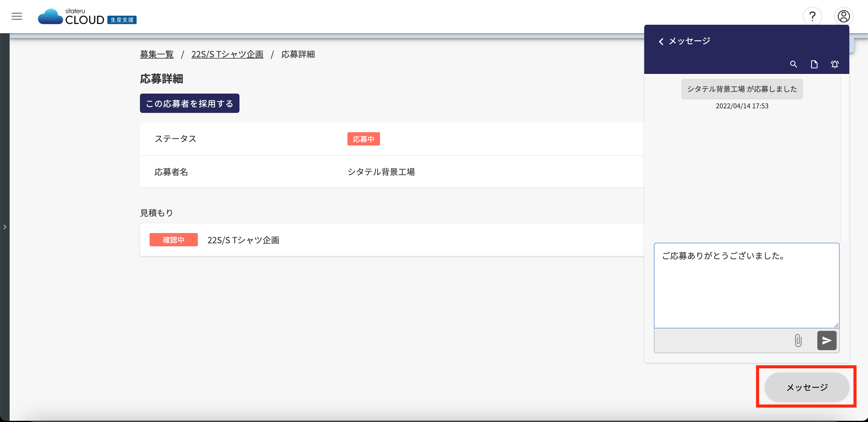Click the シタテル背景工場 applicant name
Screen dimensions: 868x422
pos(381,172)
